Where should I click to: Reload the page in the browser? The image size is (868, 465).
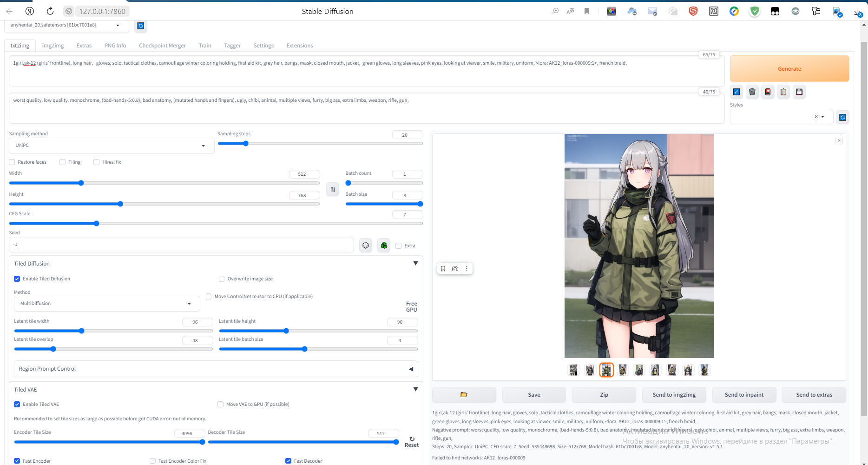pos(50,11)
